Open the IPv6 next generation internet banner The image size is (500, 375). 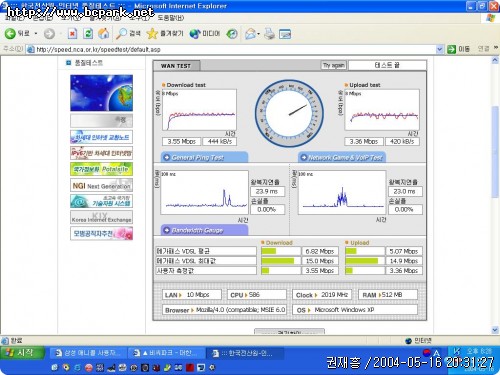click(101, 153)
